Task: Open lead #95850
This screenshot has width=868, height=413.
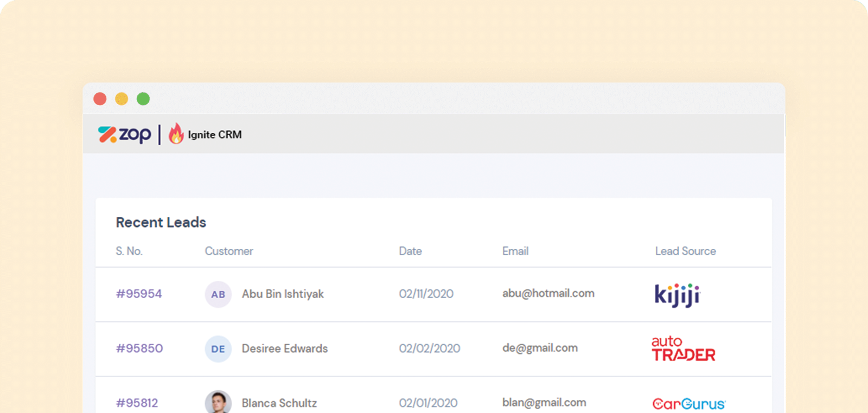Action: pyautogui.click(x=139, y=349)
